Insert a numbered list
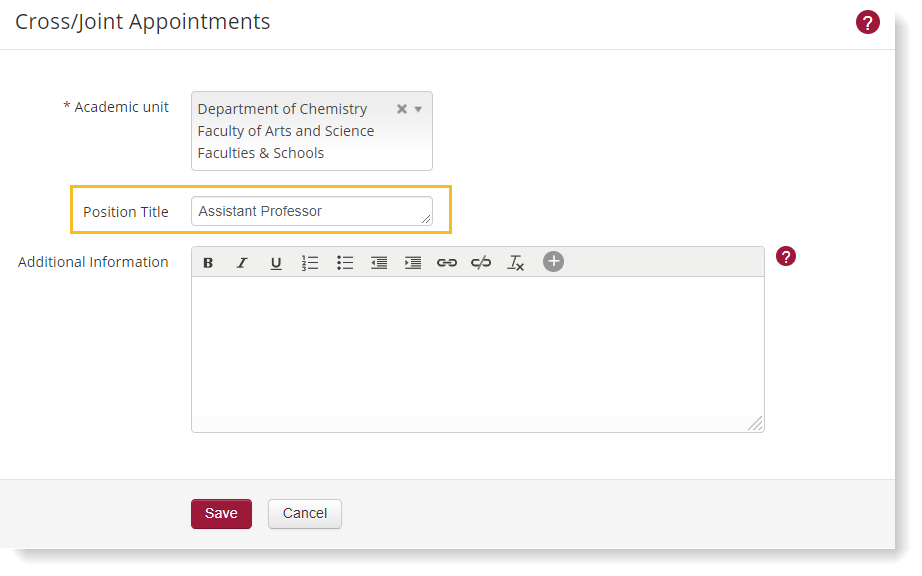The image size is (922, 576). (x=310, y=263)
